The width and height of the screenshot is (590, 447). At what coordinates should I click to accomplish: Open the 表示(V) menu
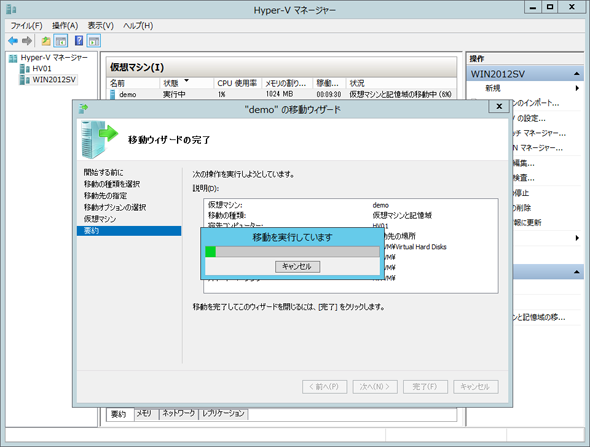pos(100,26)
